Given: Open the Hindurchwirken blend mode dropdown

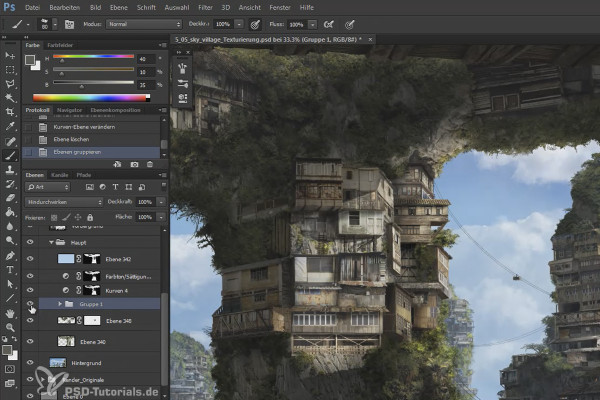Looking at the screenshot, I should pyautogui.click(x=64, y=202).
